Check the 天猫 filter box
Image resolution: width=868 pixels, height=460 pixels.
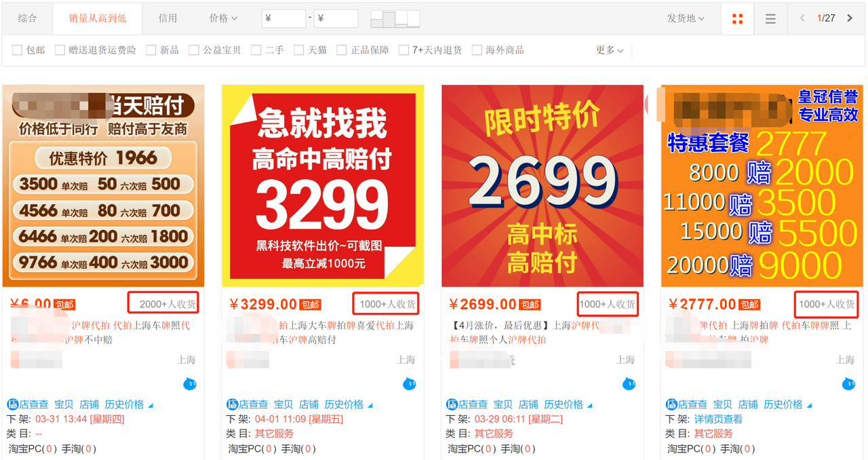298,50
